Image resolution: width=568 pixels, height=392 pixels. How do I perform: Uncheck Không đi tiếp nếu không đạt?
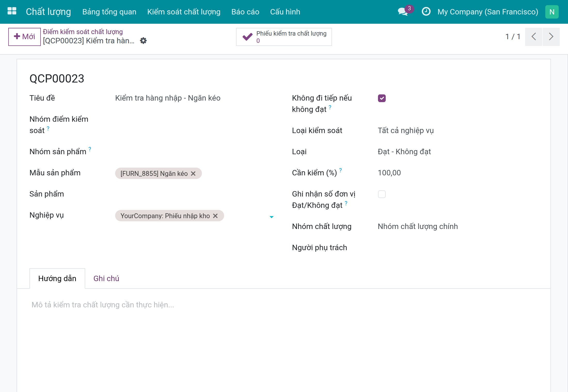click(x=382, y=98)
